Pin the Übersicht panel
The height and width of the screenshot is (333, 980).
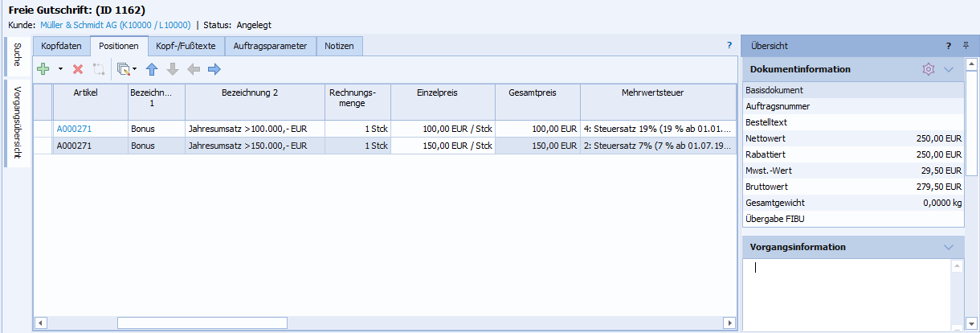click(x=966, y=46)
